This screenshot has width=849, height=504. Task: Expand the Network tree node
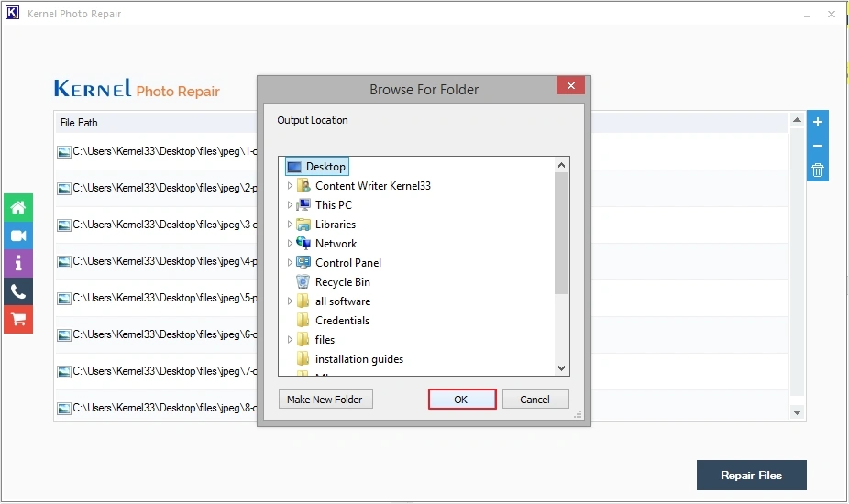click(x=290, y=244)
